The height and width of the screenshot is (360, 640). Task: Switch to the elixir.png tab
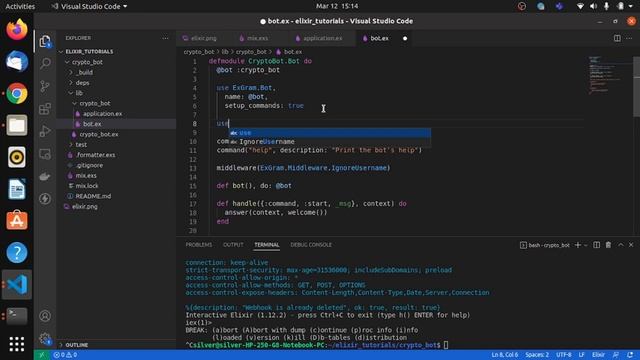(x=203, y=38)
